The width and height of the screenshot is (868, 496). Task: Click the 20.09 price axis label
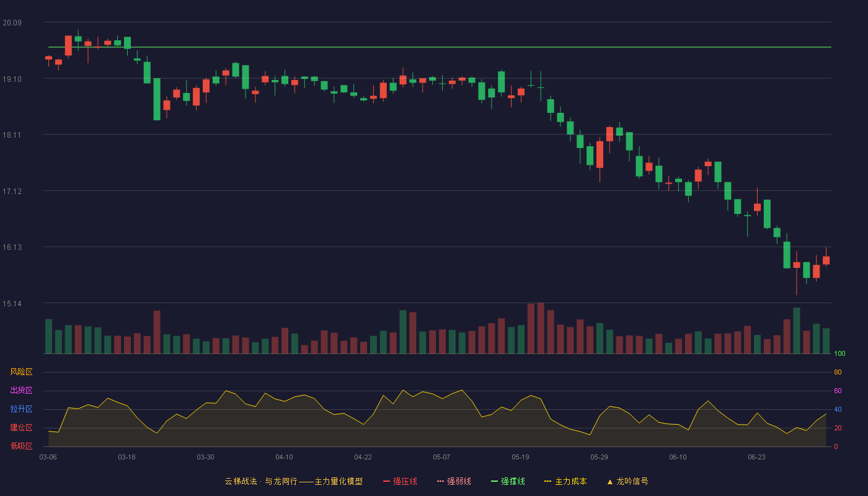[x=12, y=23]
